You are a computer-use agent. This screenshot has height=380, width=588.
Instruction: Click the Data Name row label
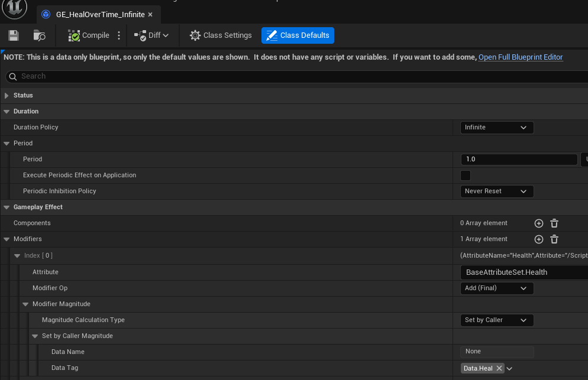coord(68,352)
